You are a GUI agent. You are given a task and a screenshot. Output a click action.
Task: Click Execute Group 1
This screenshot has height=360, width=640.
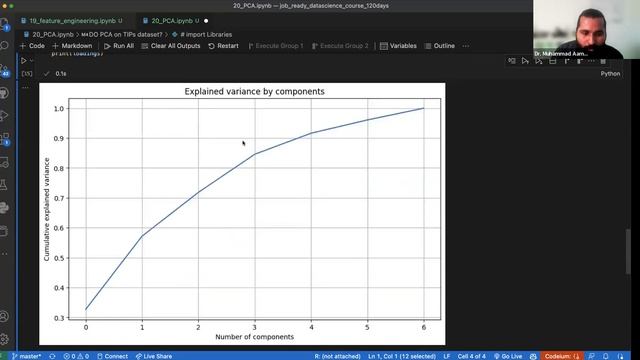pyautogui.click(x=276, y=46)
